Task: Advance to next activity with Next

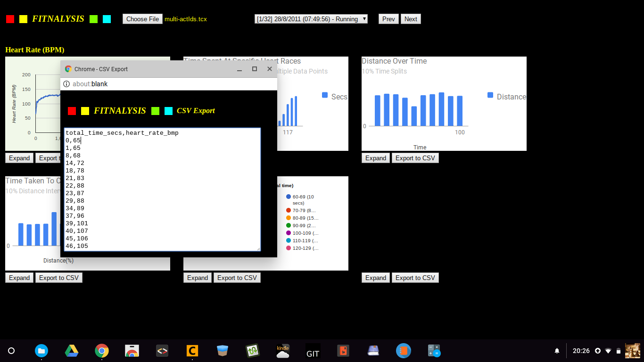Action: click(411, 19)
